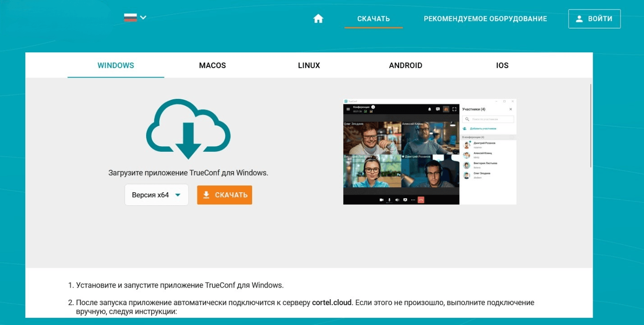The width and height of the screenshot is (644, 325).
Task: Select the Скачать item in top navigation
Action: [373, 19]
